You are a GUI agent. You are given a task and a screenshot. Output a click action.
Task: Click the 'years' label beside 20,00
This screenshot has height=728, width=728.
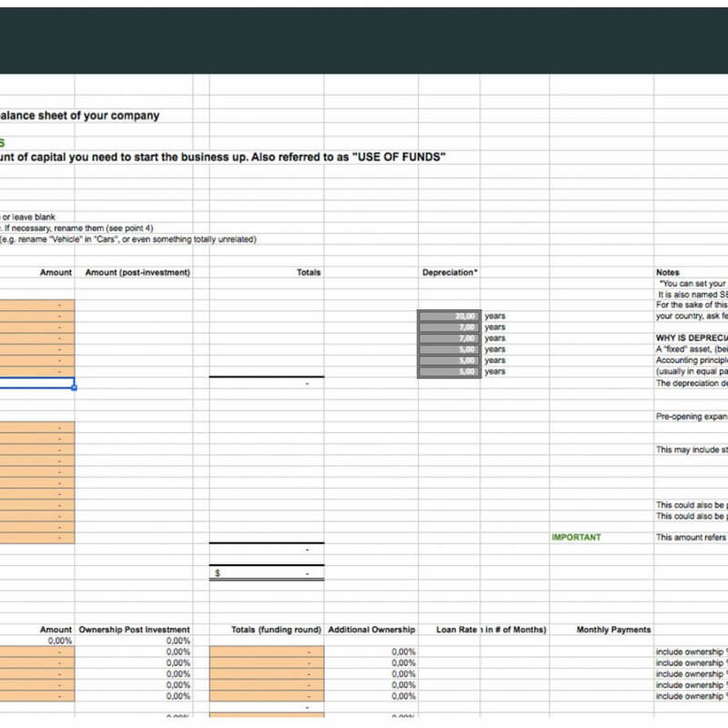tap(495, 316)
